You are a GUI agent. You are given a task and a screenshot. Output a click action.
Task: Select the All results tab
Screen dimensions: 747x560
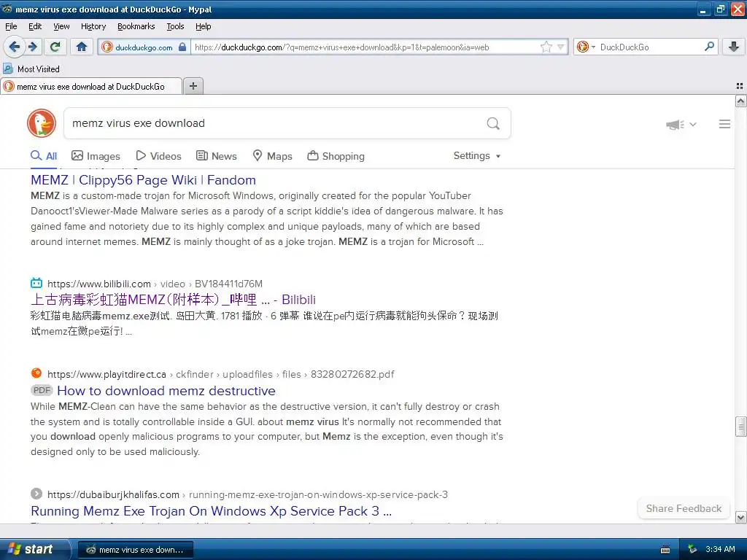tap(44, 156)
